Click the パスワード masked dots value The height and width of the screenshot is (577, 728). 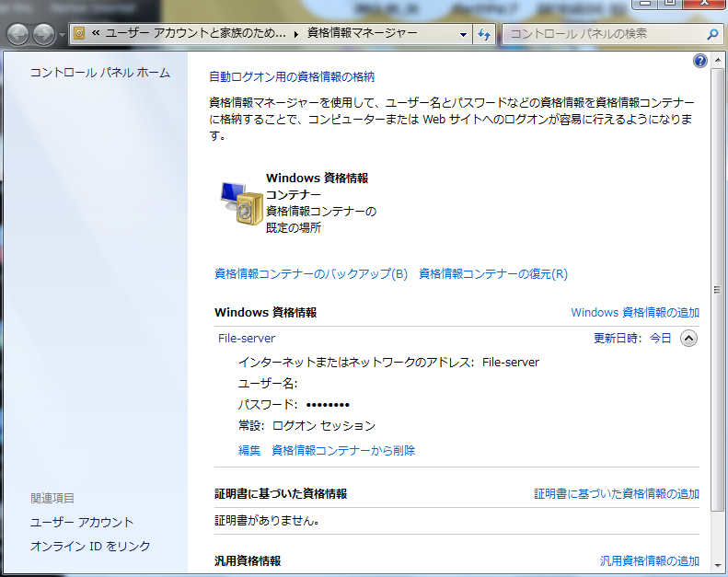pos(328,405)
